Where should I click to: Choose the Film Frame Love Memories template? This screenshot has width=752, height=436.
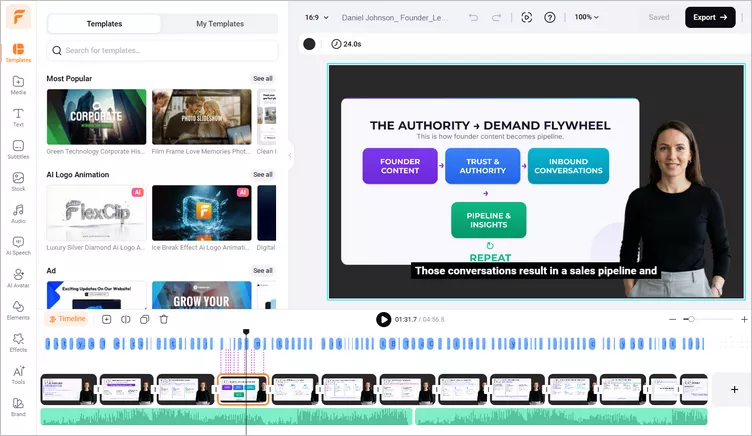tap(201, 117)
